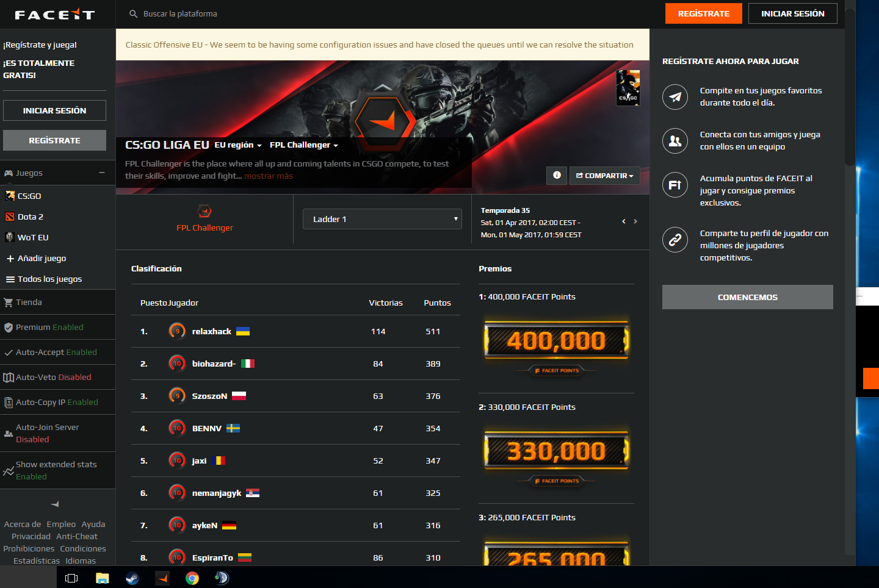Click BENNV's skill level badge

(x=177, y=428)
